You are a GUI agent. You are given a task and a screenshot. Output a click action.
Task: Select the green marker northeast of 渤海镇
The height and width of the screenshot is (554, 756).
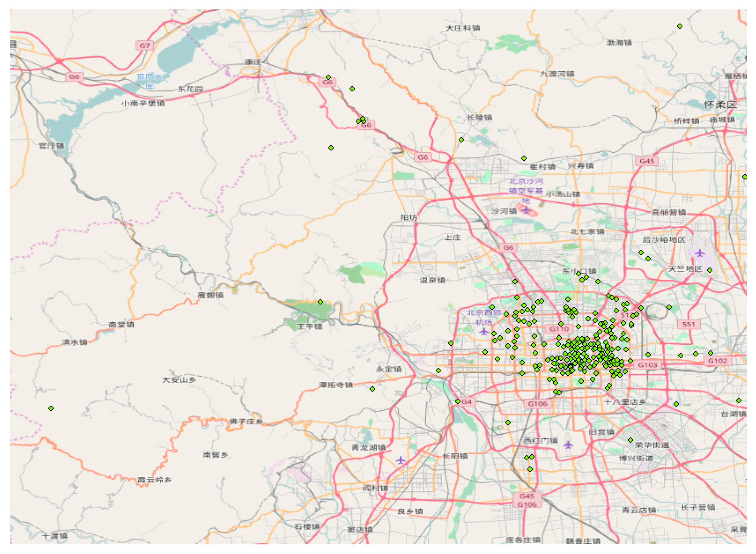pyautogui.click(x=679, y=26)
